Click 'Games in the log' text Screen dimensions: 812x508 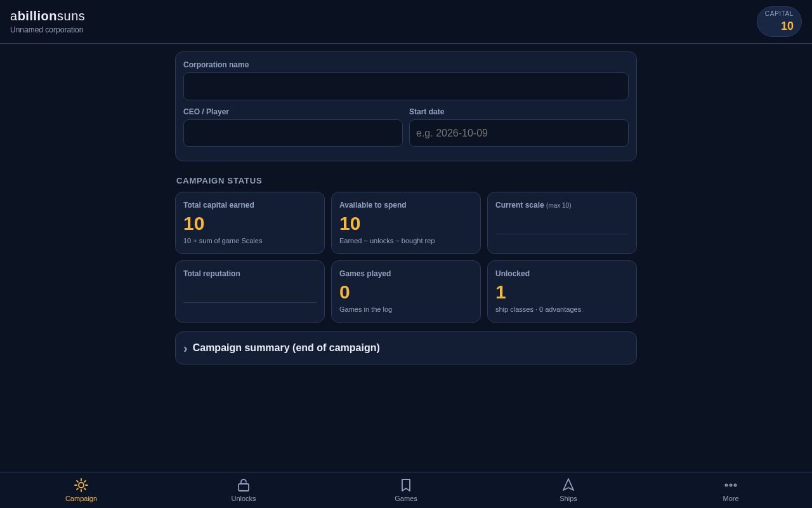[366, 309]
